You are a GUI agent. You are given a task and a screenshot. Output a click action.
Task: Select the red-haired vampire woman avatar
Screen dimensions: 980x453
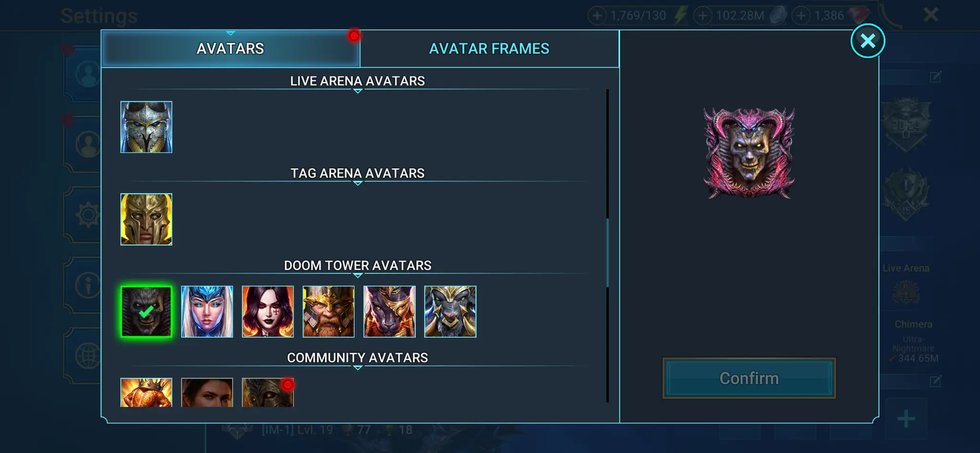(267, 312)
